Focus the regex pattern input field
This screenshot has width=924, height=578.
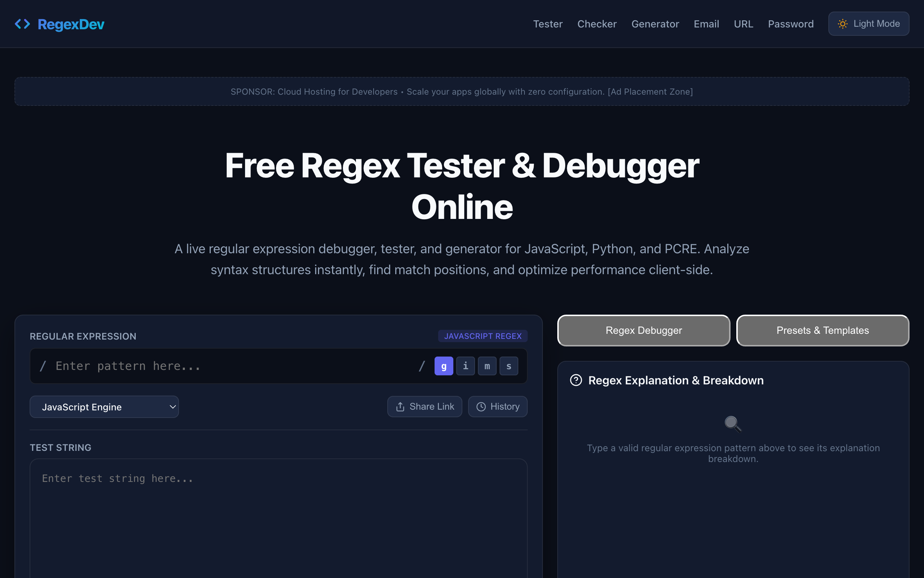click(233, 366)
